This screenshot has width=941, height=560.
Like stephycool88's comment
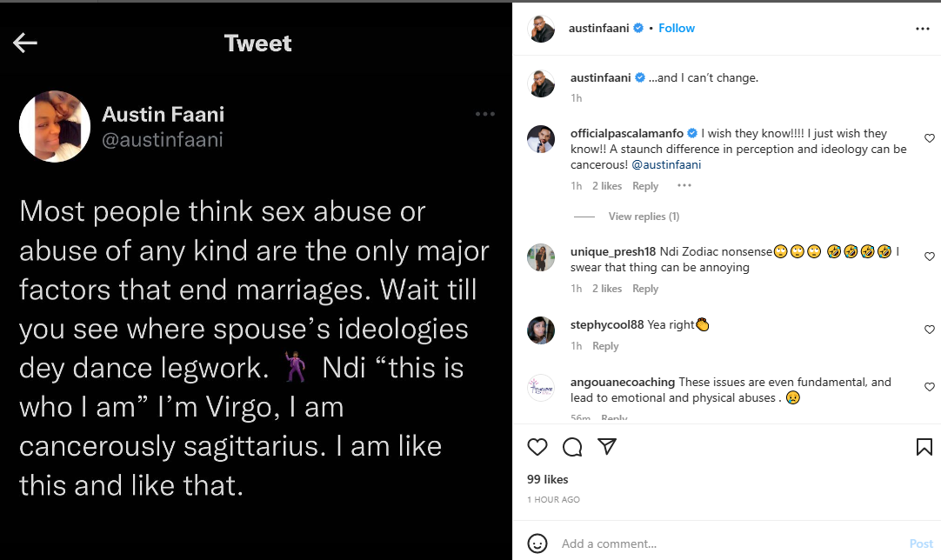coord(930,330)
